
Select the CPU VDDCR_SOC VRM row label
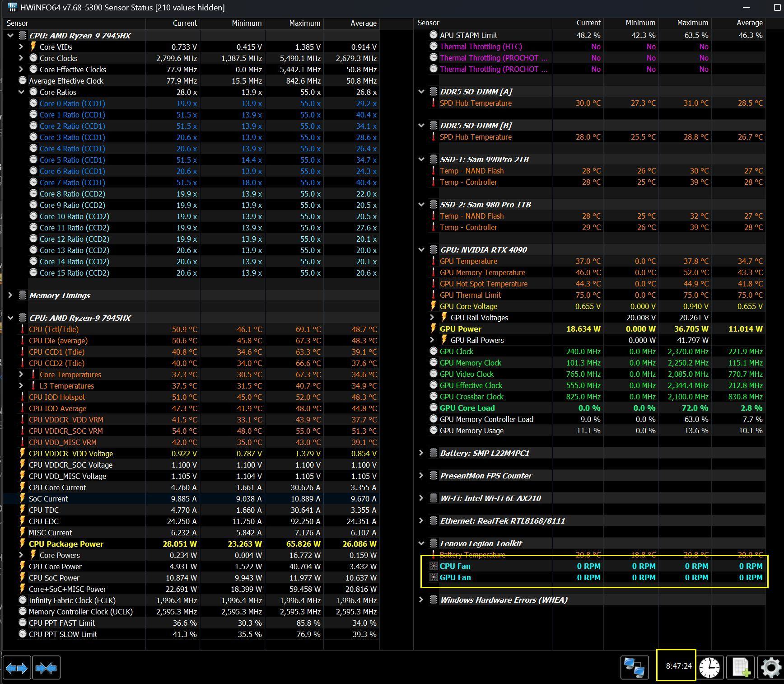66,431
